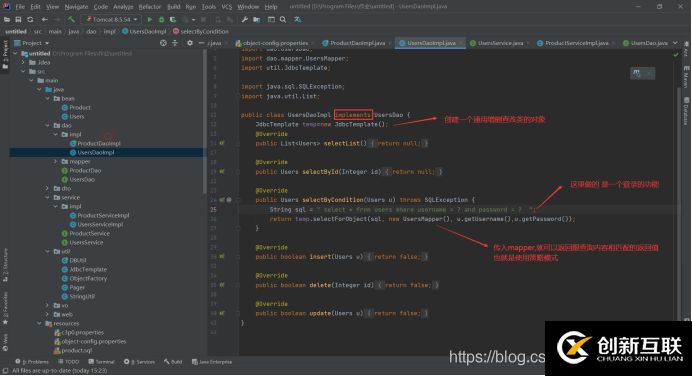Switch to the ProductDaoImpl.java tab
The width and height of the screenshot is (692, 376).
pos(357,43)
